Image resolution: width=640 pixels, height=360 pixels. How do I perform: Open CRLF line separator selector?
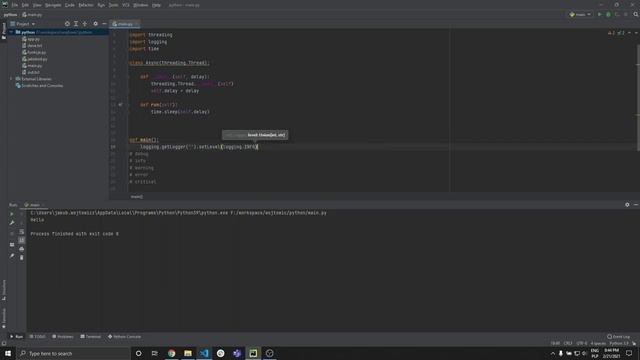click(x=568, y=344)
